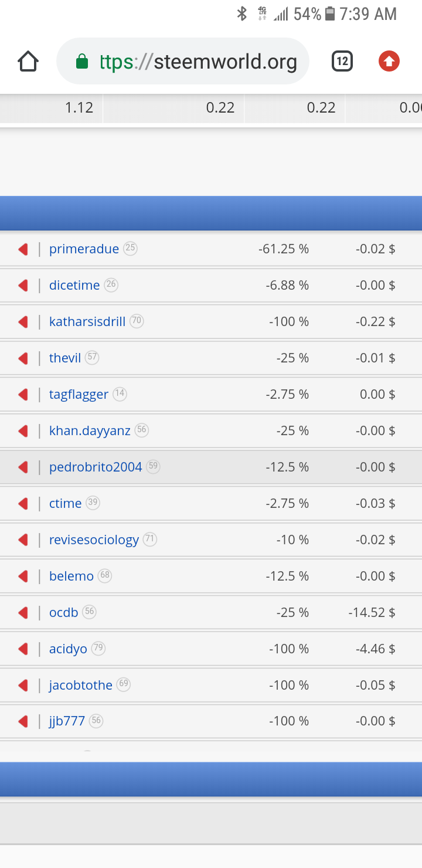The image size is (422, 868).
Task: Tap the green padlock security icon
Action: 82,62
